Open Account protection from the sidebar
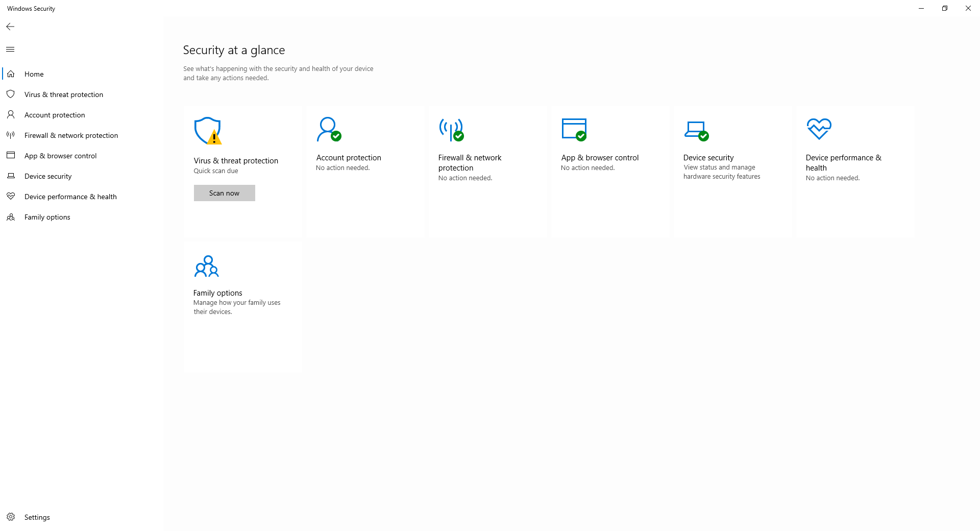This screenshot has width=980, height=531. [x=55, y=115]
